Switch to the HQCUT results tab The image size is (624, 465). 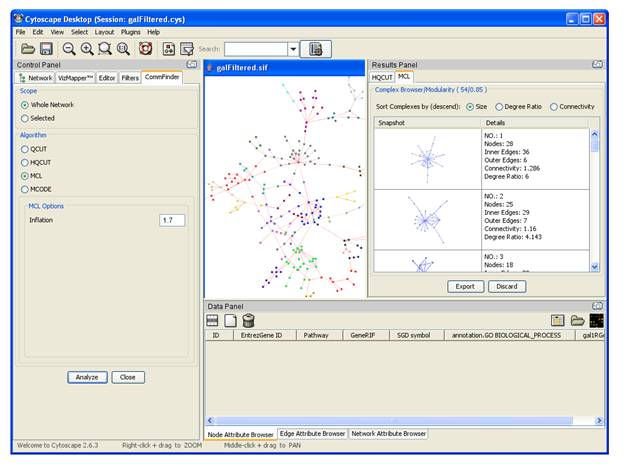pos(382,77)
